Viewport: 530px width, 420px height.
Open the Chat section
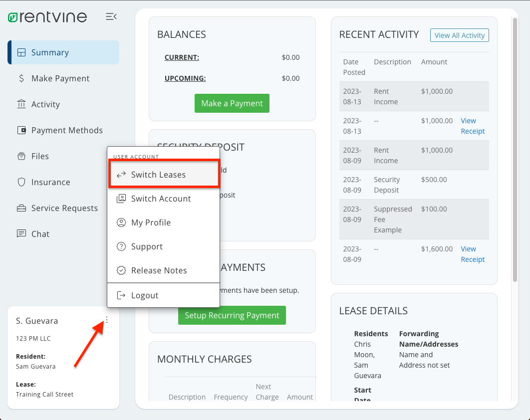click(40, 234)
